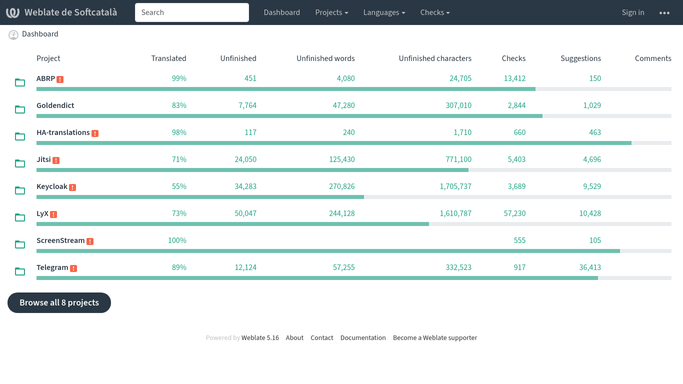
Task: Click the red alert badge next to Keycloak
Action: [x=73, y=187]
